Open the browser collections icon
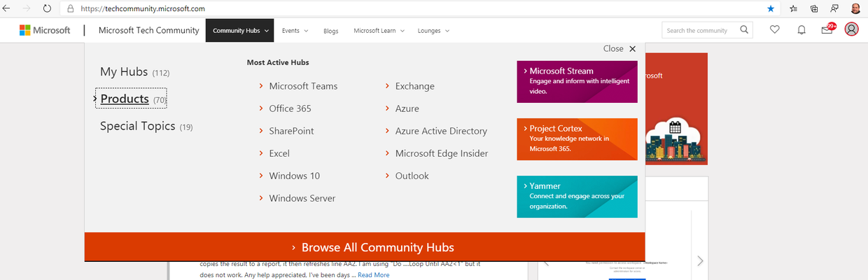This screenshot has height=280, width=868. [x=814, y=9]
